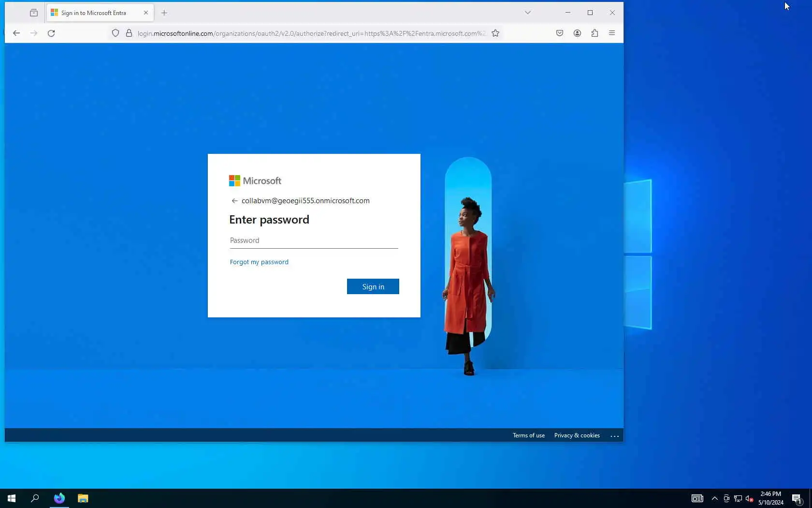Select the Sign in to Microsoft Entra tab
The height and width of the screenshot is (508, 812).
click(x=100, y=13)
